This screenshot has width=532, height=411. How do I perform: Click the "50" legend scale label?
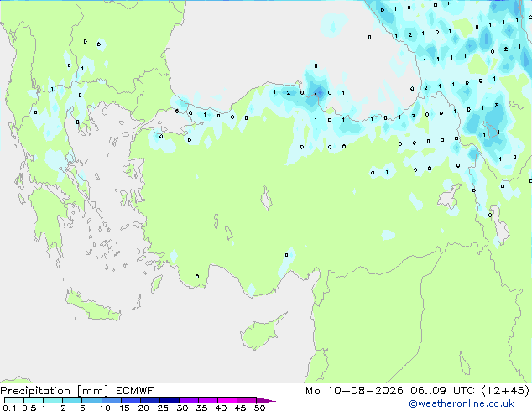pos(259,408)
